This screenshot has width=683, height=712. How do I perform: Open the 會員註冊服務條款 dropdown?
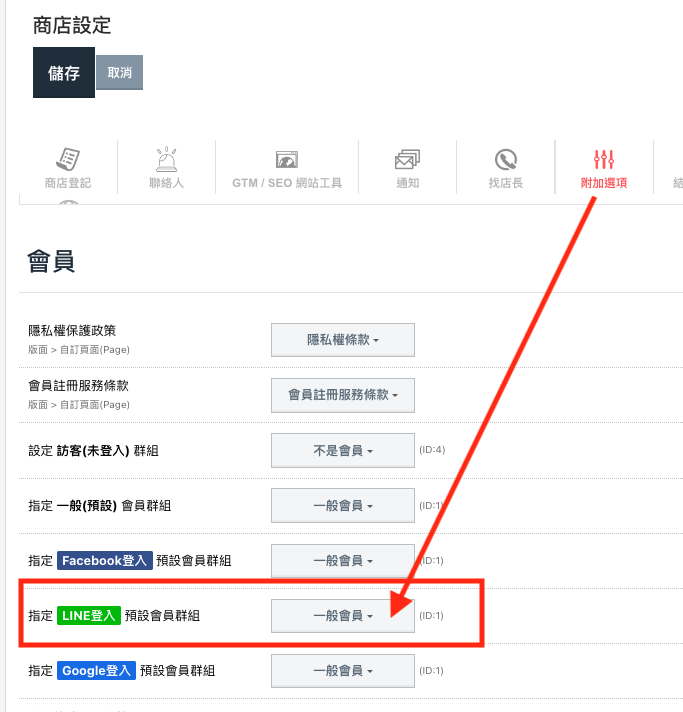click(x=343, y=395)
